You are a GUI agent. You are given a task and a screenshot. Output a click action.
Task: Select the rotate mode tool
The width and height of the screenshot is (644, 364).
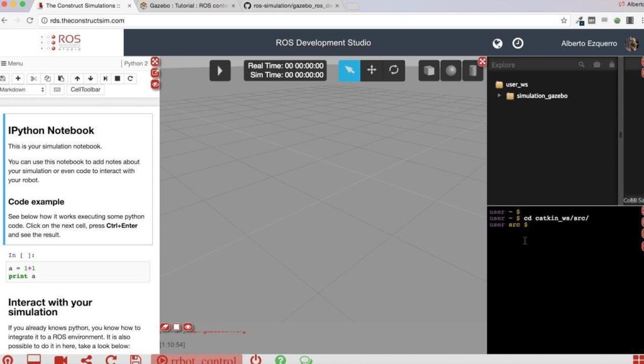click(x=394, y=71)
